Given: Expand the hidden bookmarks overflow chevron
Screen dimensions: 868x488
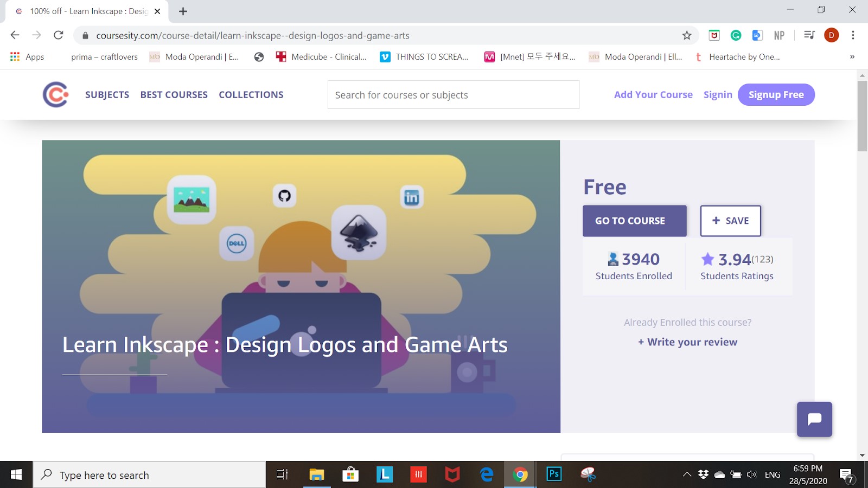Looking at the screenshot, I should (x=852, y=57).
